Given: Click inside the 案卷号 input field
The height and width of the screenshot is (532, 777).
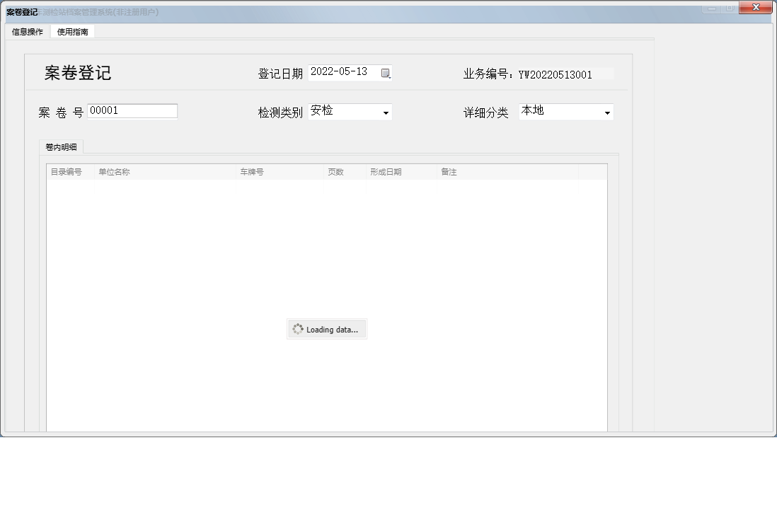Looking at the screenshot, I should (132, 110).
